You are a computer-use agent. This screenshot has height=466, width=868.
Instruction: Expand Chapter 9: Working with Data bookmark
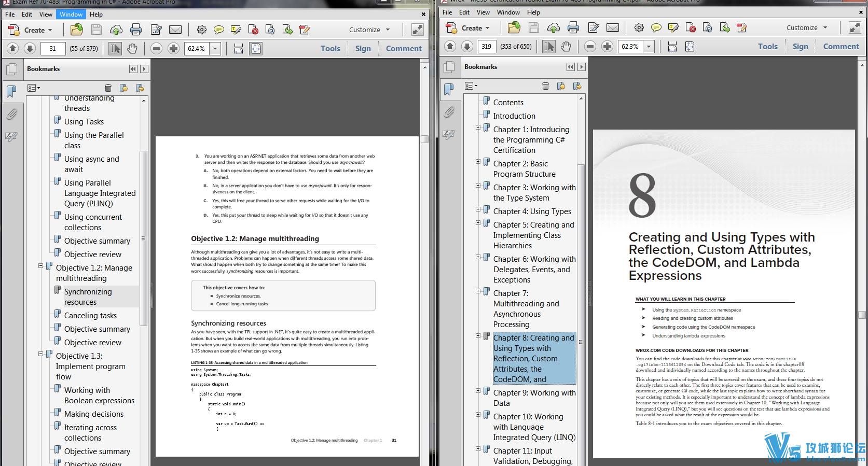click(478, 391)
